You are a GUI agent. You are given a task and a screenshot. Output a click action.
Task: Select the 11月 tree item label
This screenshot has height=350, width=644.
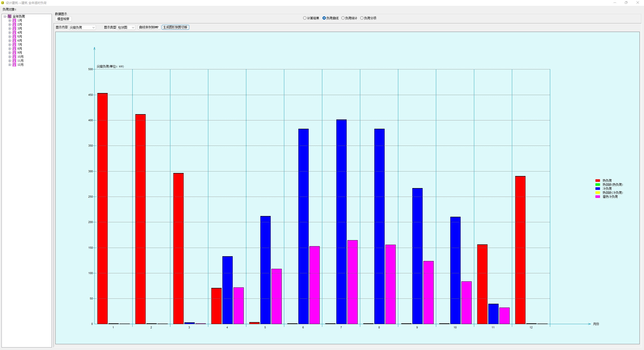pos(20,61)
